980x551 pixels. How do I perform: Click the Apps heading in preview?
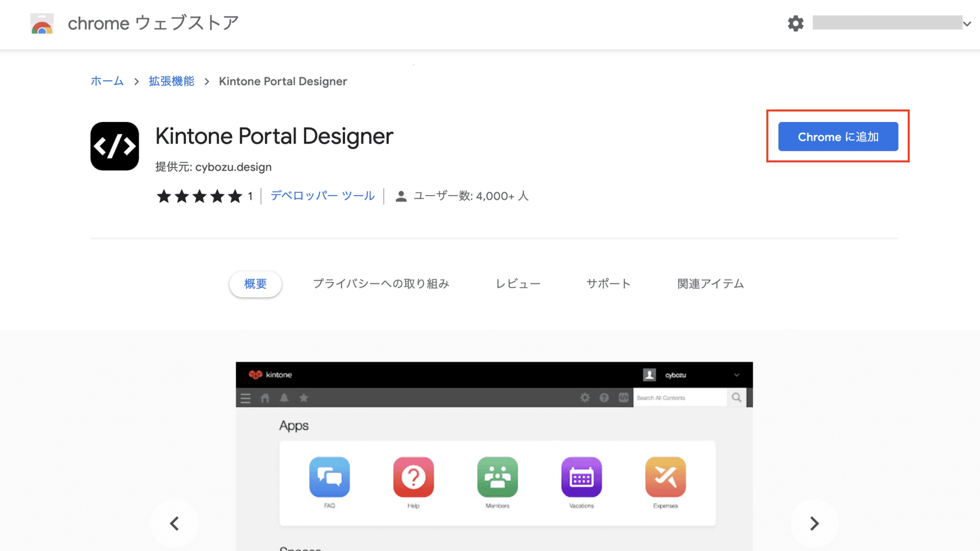click(293, 426)
